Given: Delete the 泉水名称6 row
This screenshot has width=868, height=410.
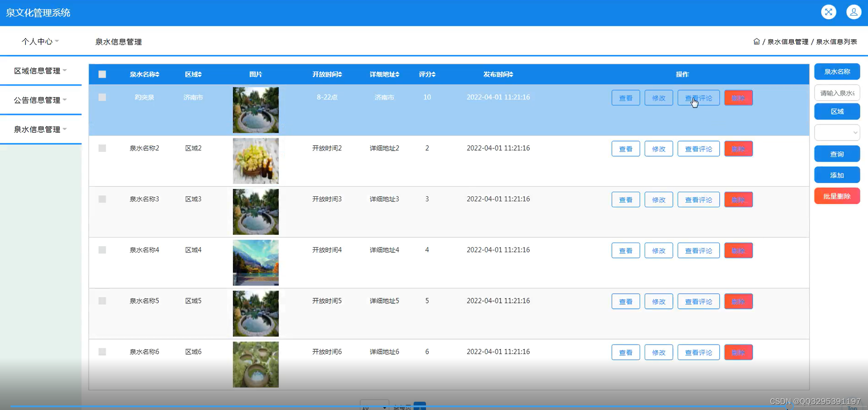Looking at the screenshot, I should (x=738, y=352).
